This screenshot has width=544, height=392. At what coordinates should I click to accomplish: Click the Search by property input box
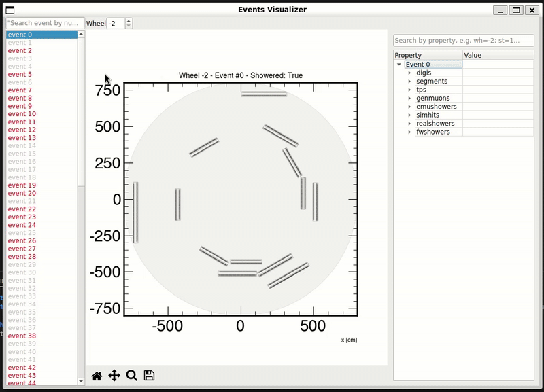(463, 41)
